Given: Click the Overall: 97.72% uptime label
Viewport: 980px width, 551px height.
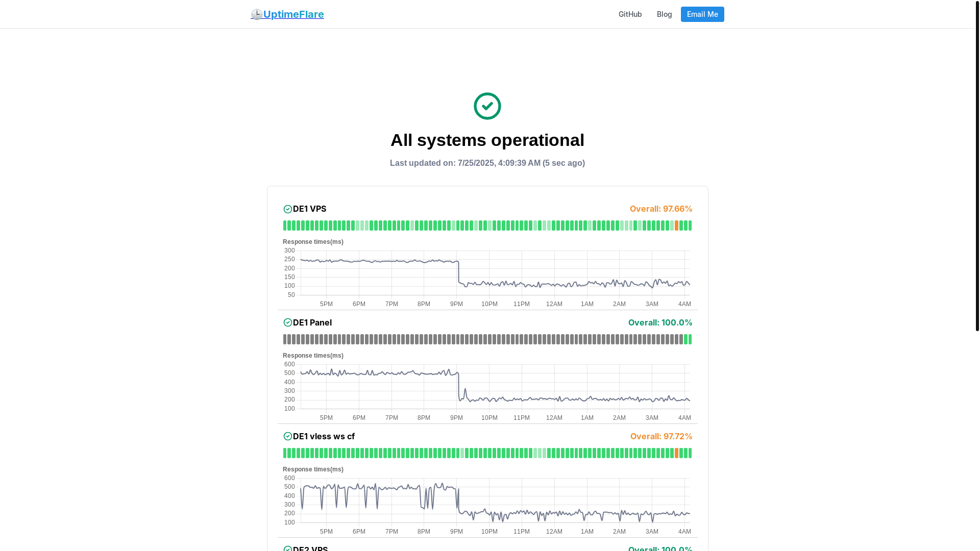Looking at the screenshot, I should pyautogui.click(x=661, y=436).
